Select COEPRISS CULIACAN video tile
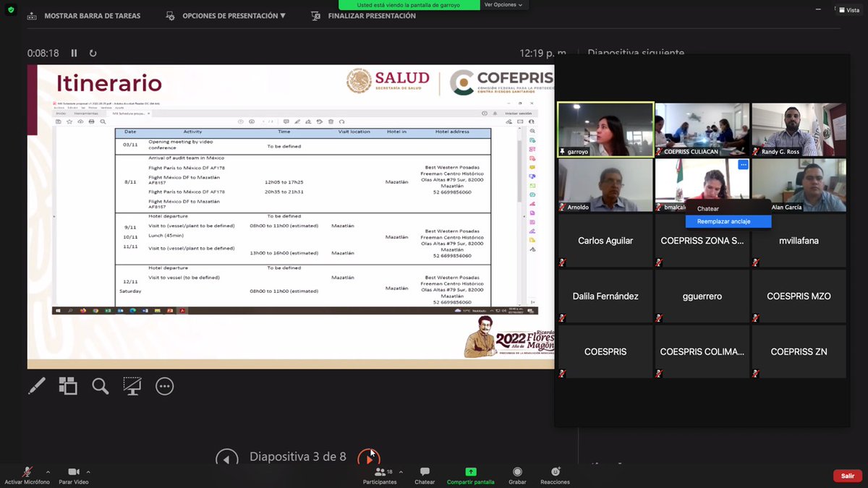This screenshot has width=868, height=488. coord(702,129)
